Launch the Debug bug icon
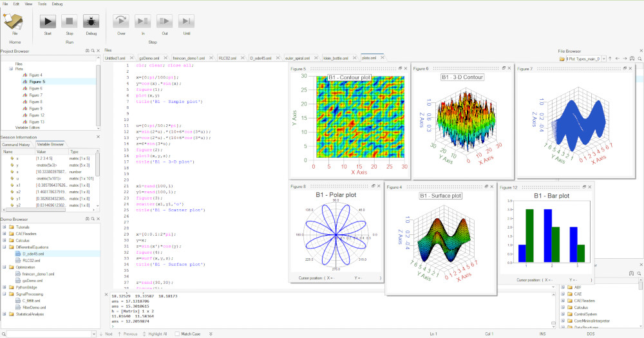The width and height of the screenshot is (644, 338). pos(91,21)
